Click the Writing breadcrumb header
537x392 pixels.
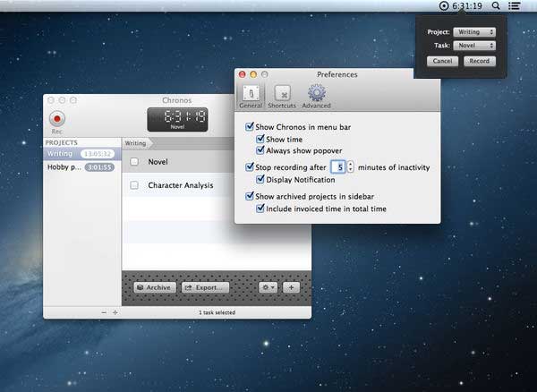tap(135, 143)
